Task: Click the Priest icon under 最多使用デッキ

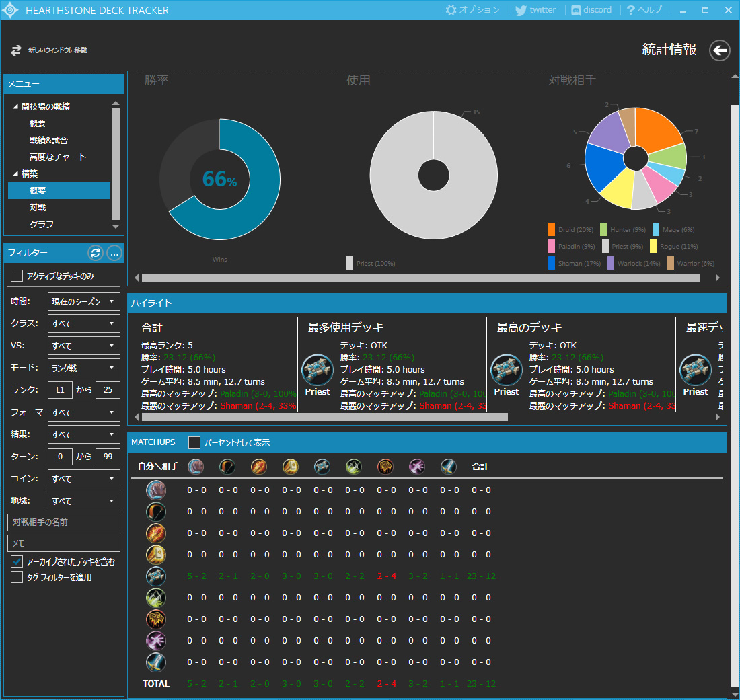Action: pyautogui.click(x=318, y=371)
